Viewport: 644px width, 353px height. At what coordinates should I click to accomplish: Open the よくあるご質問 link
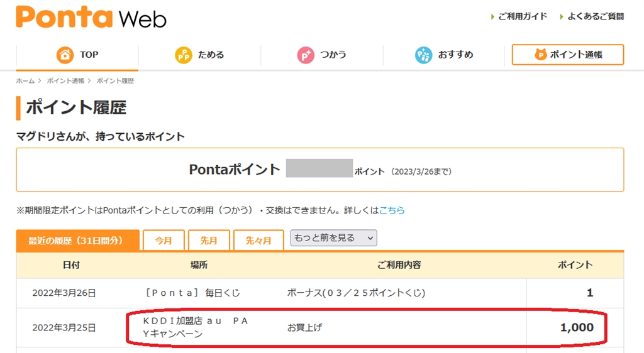click(x=592, y=16)
